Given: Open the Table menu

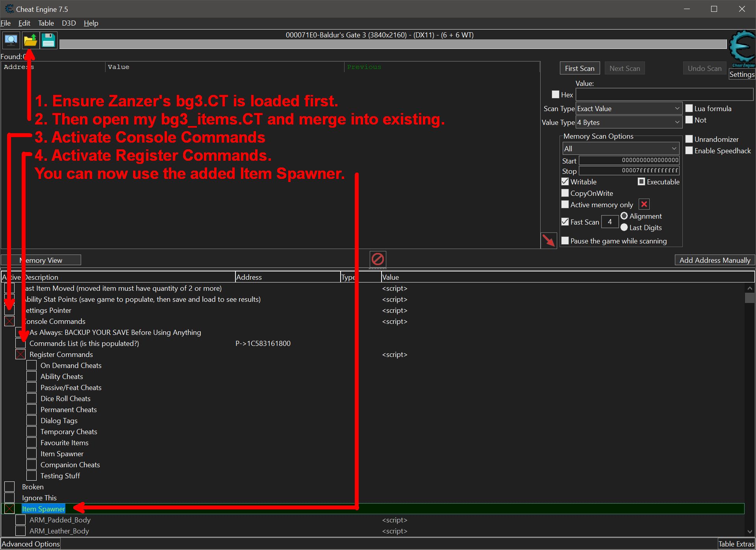Looking at the screenshot, I should (46, 23).
